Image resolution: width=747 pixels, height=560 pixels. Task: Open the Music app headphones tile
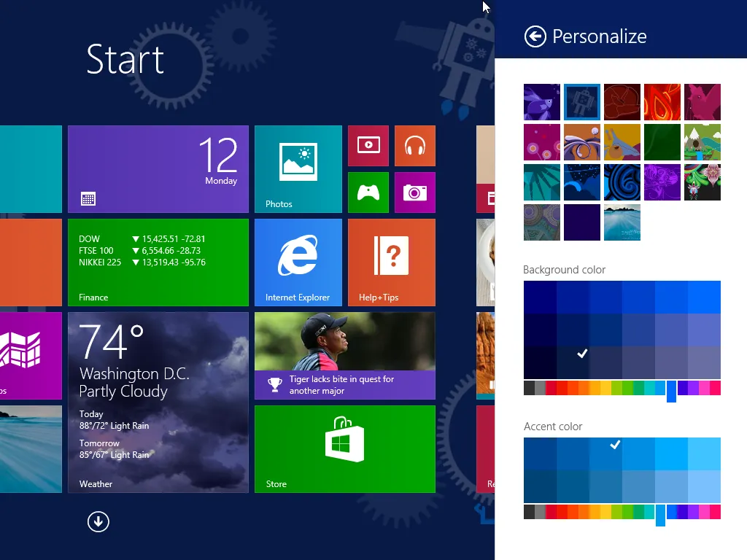[415, 146]
